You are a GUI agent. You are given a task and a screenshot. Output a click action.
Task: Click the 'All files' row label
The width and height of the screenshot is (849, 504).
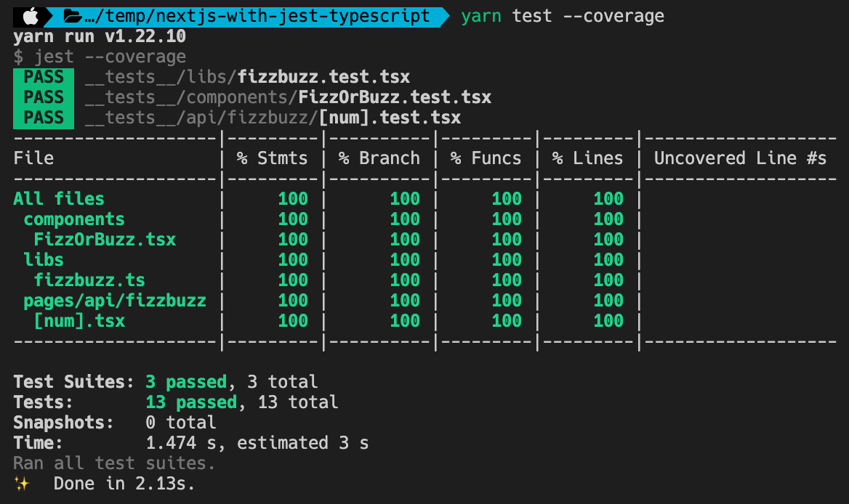58,199
